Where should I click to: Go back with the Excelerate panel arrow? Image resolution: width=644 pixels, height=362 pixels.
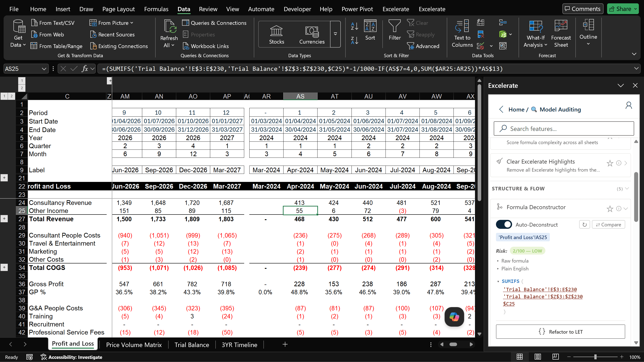click(501, 109)
